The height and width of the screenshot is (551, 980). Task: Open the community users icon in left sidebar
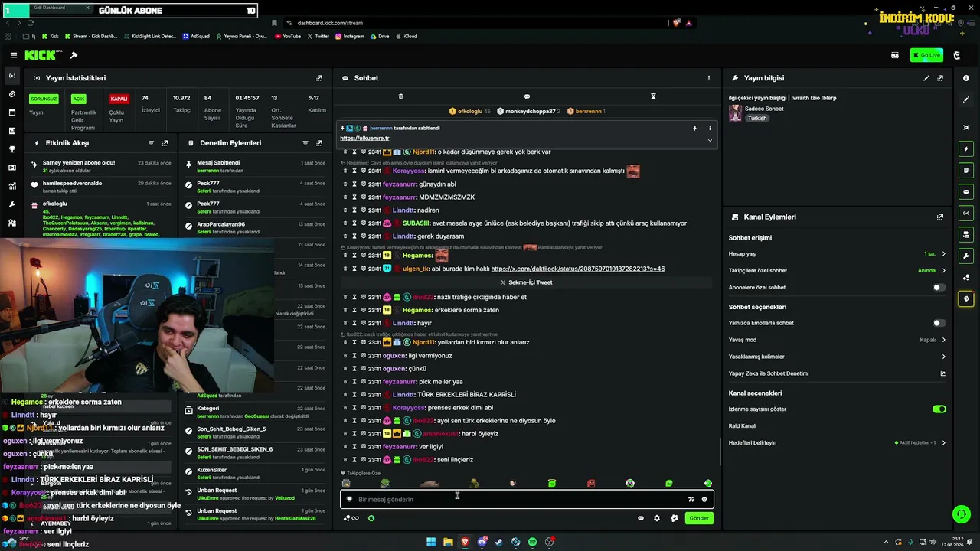(11, 223)
